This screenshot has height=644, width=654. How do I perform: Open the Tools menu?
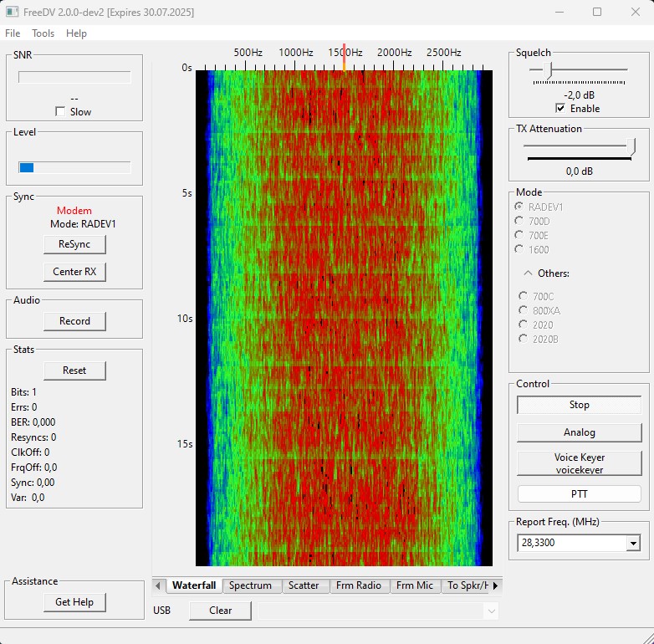[43, 33]
